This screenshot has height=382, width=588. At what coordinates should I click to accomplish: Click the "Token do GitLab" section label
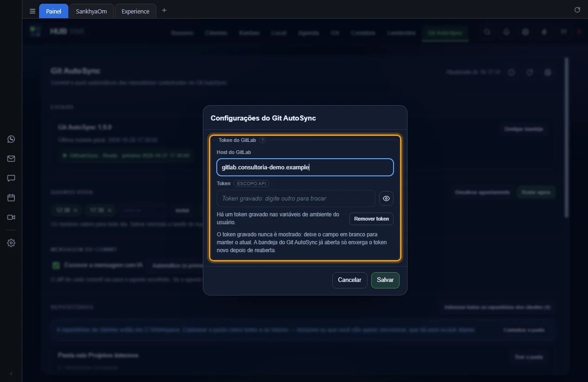(237, 140)
